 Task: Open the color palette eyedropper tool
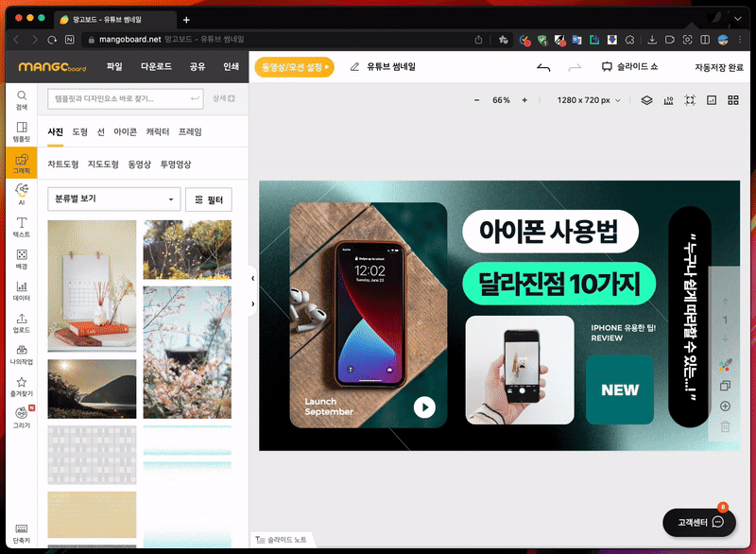(725, 365)
